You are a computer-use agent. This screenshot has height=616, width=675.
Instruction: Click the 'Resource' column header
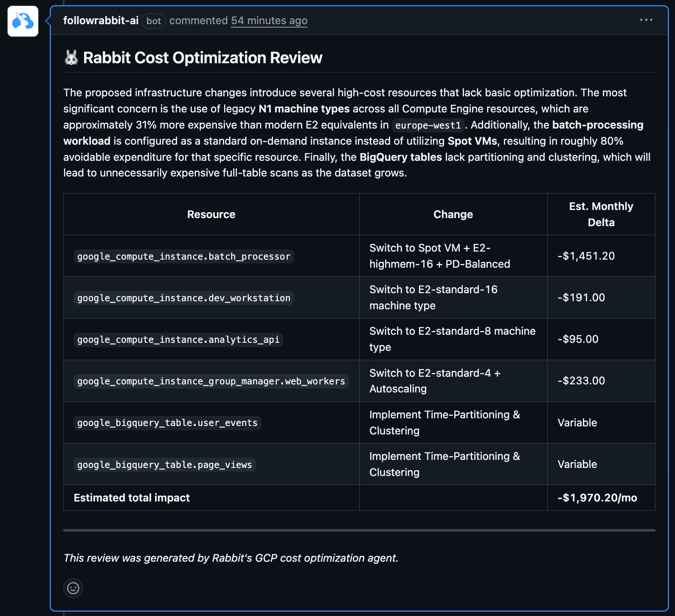211,214
